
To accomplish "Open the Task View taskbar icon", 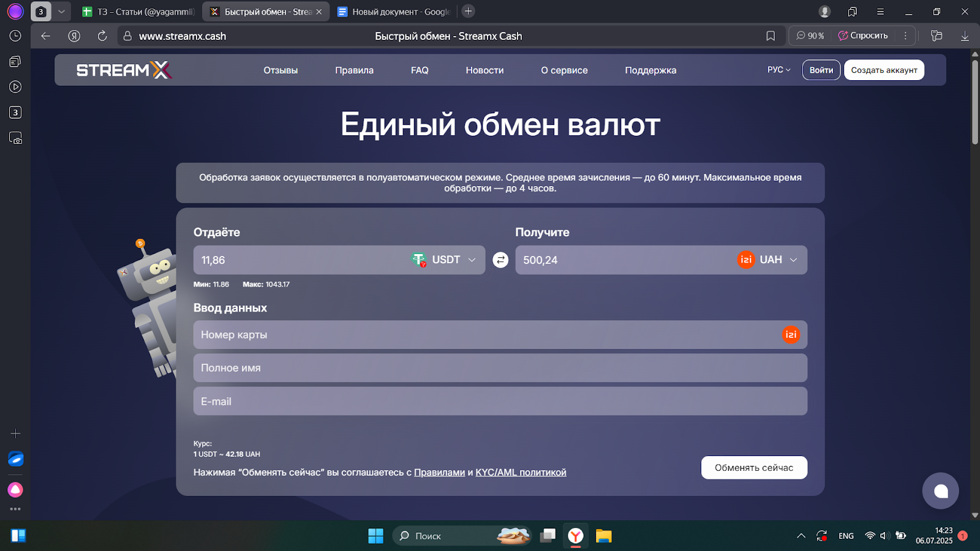I will click(x=548, y=536).
